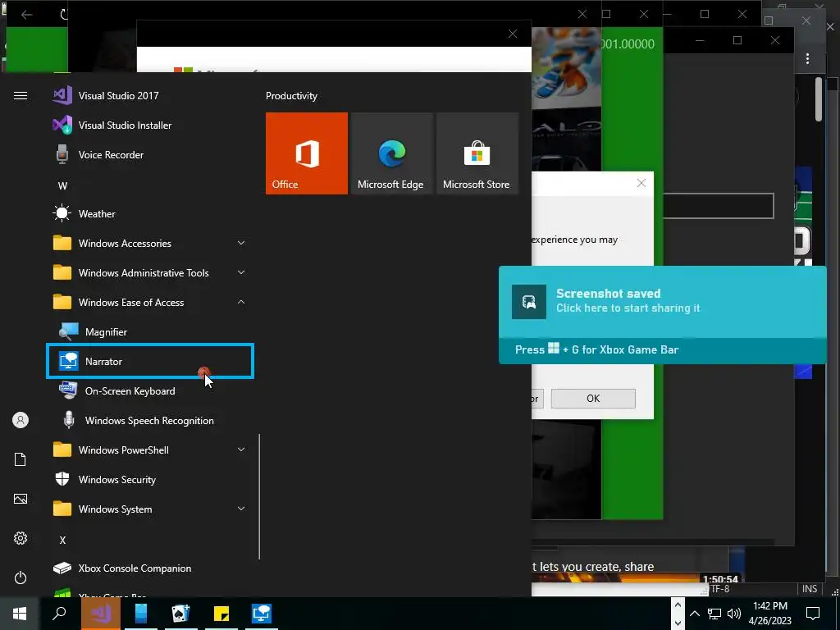Click the taskbar scroll down arrow
The image size is (840, 630).
[677, 623]
